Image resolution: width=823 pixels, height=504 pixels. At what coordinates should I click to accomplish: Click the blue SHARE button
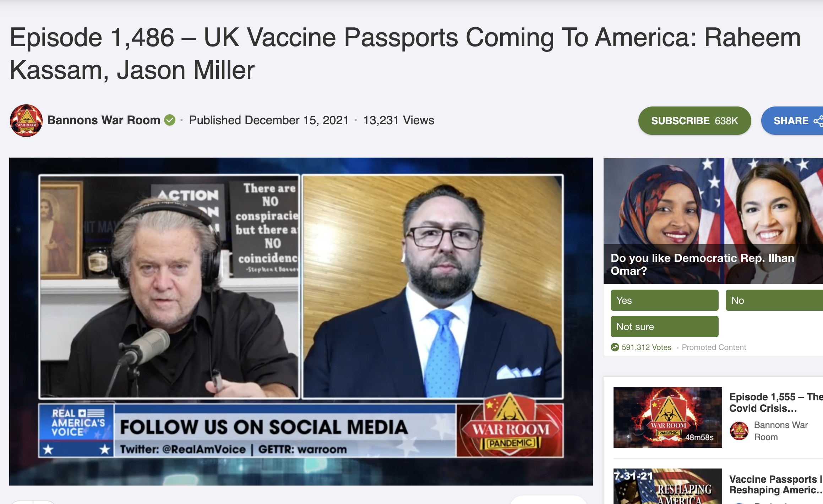pyautogui.click(x=792, y=121)
